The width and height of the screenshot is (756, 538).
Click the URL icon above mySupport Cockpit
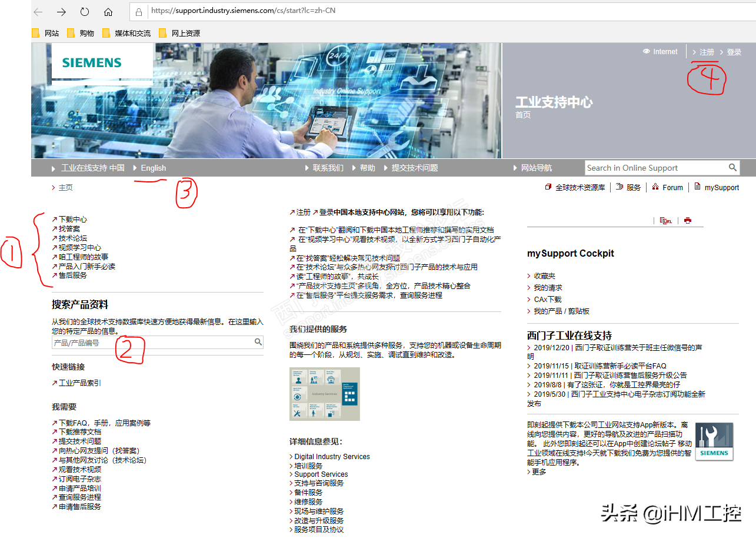click(x=666, y=221)
